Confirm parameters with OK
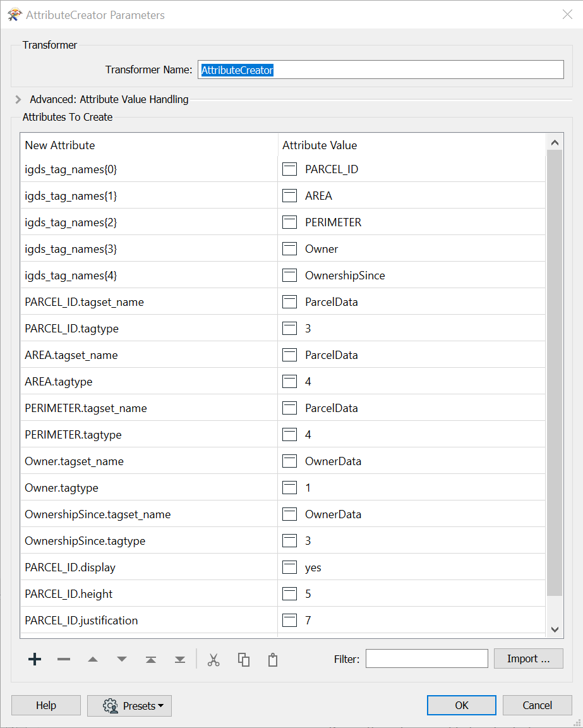The width and height of the screenshot is (583, 728). point(461,705)
